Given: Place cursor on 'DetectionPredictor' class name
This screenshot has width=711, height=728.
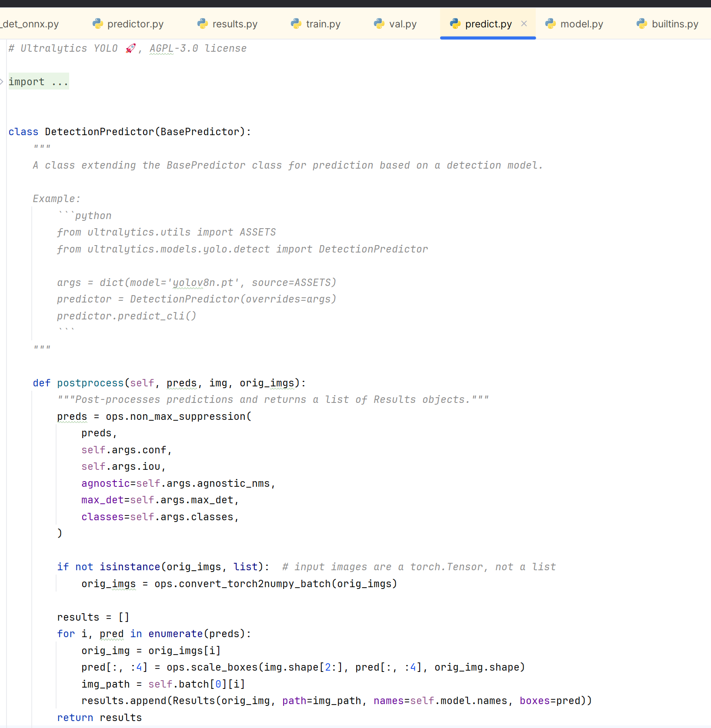Looking at the screenshot, I should pos(100,132).
